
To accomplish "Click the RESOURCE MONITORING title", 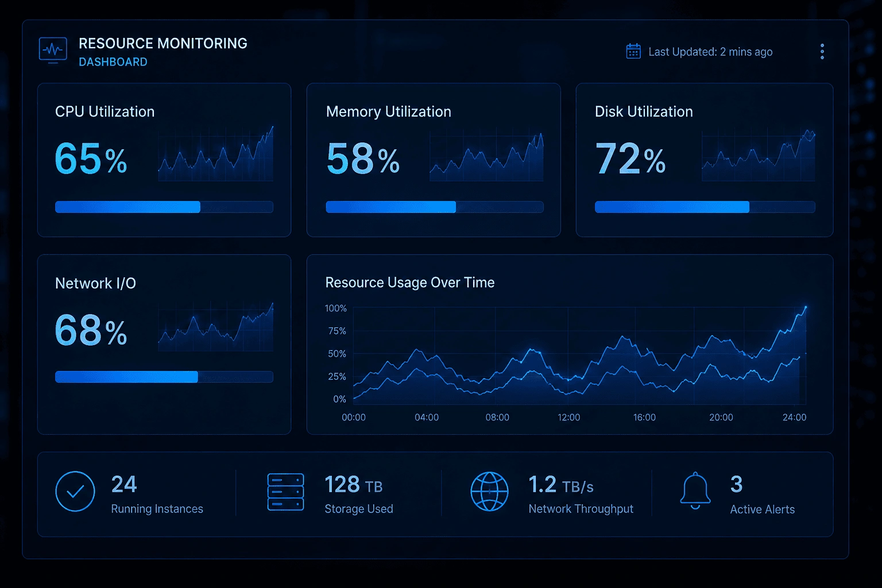I will coord(163,44).
